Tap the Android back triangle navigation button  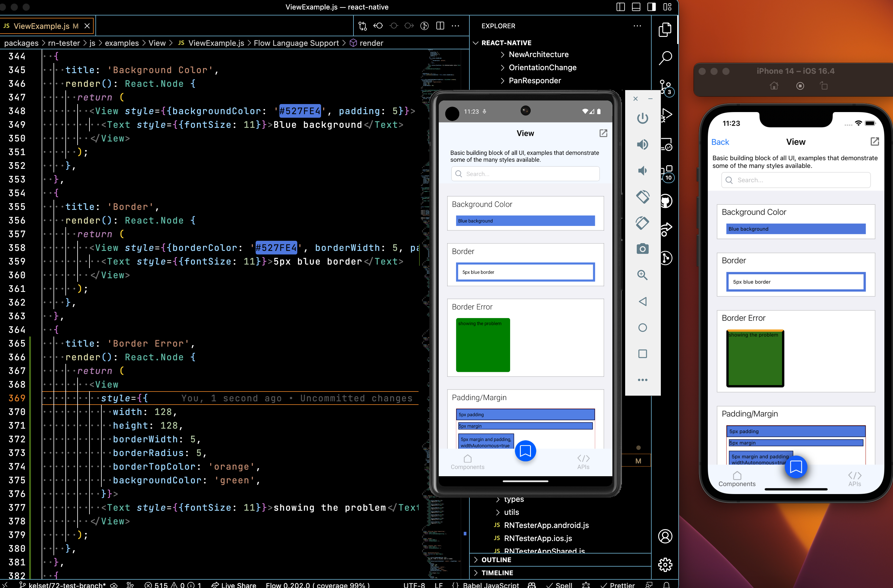point(643,301)
